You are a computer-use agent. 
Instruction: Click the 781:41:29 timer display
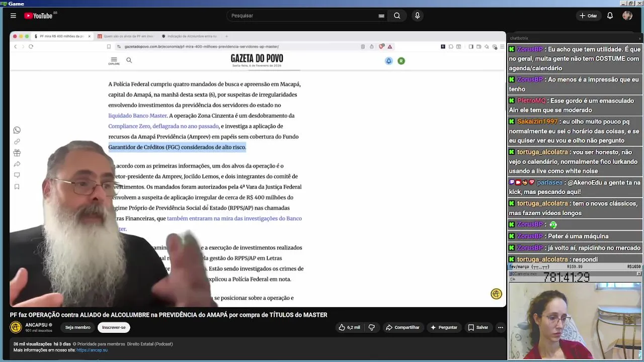coord(568,278)
